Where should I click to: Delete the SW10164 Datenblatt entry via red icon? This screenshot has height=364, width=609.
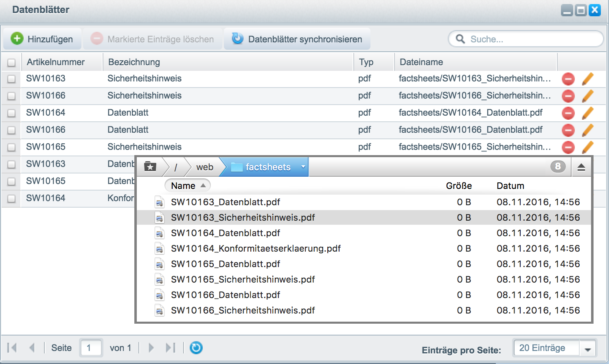(568, 113)
